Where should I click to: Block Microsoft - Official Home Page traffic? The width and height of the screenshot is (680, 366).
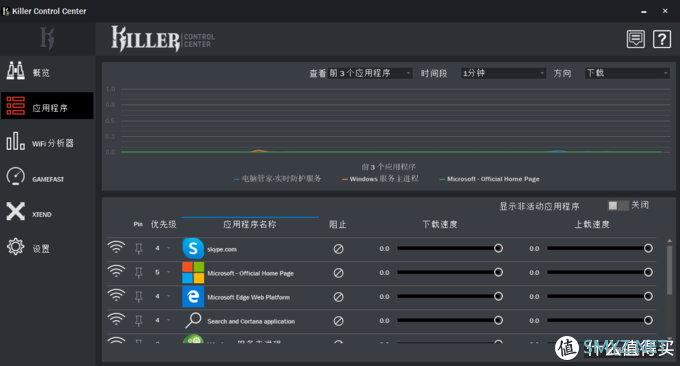tap(338, 273)
